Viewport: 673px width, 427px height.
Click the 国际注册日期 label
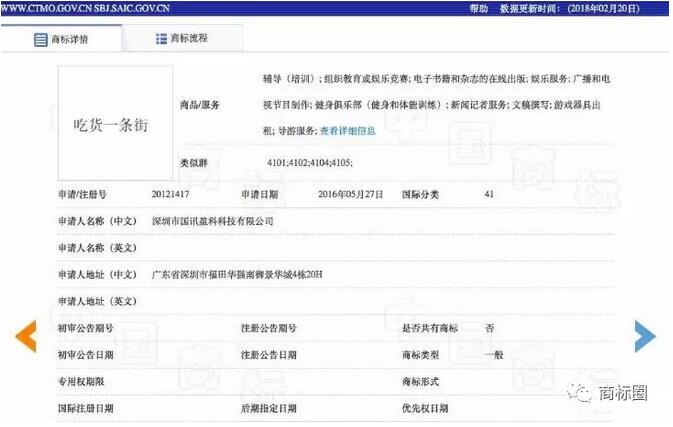coord(86,408)
